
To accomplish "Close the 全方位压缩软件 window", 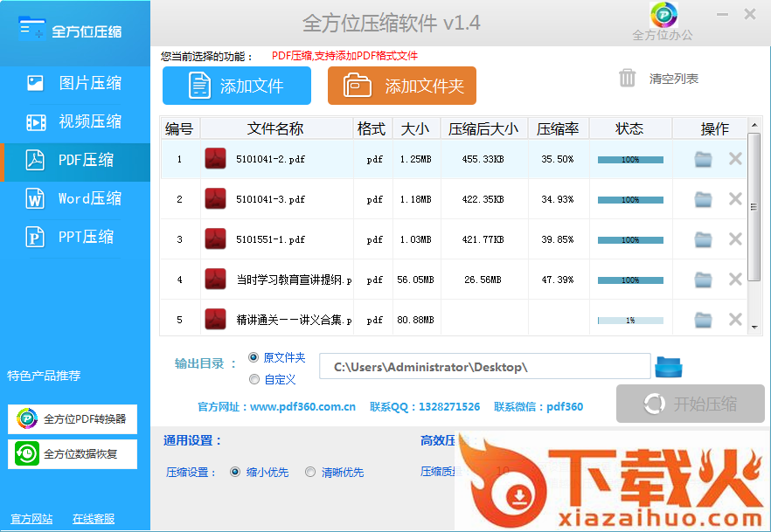I will (750, 14).
